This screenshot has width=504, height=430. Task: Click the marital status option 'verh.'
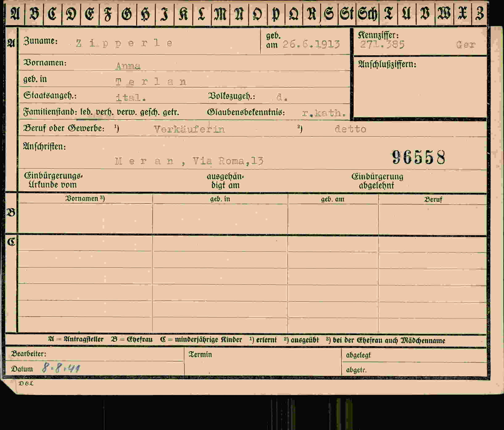coord(105,112)
